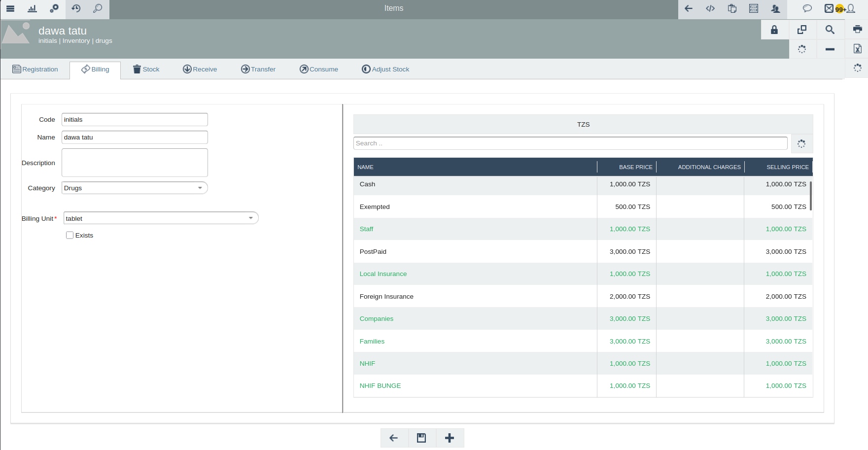This screenshot has height=450, width=868.
Task: Click the price table vertical scrollbar
Action: pyautogui.click(x=810, y=196)
